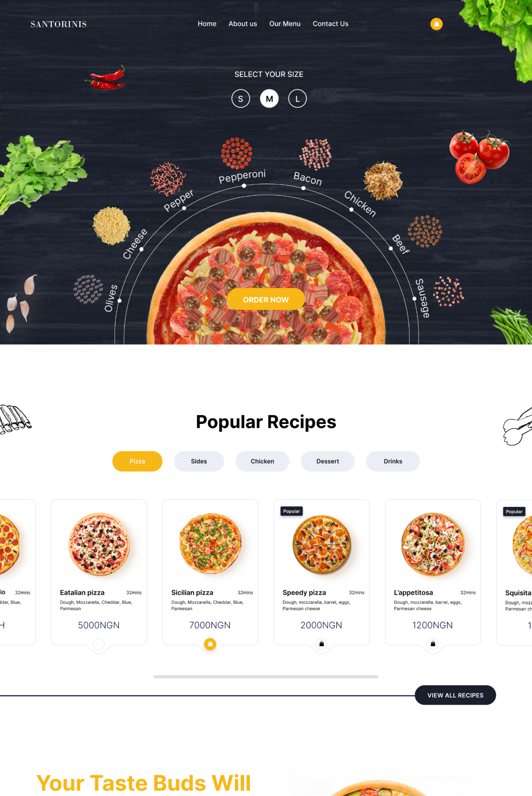Select the Pepperoni topping icon
Screen dimensions: 532x796
(x=236, y=153)
